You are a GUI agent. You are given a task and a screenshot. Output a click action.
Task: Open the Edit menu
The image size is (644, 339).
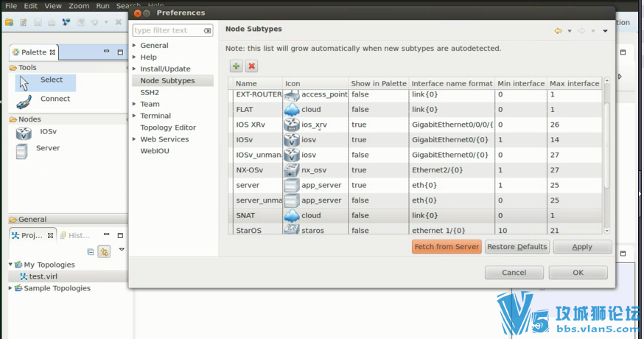point(31,6)
